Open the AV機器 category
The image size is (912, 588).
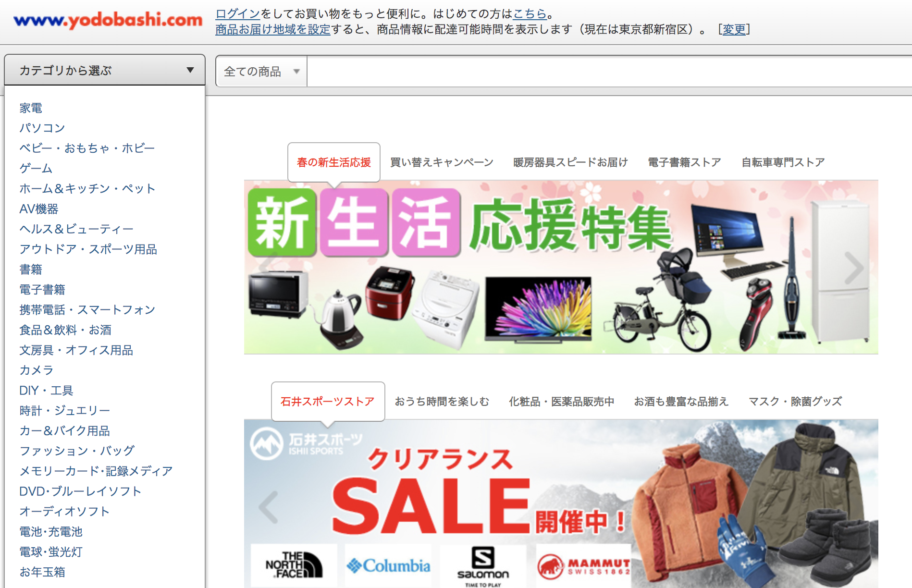point(39,209)
